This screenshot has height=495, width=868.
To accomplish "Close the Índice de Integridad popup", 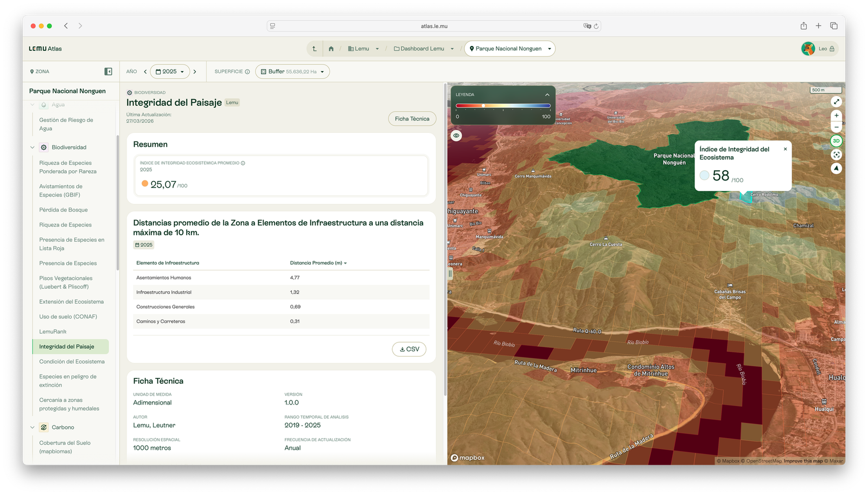I will tap(785, 149).
